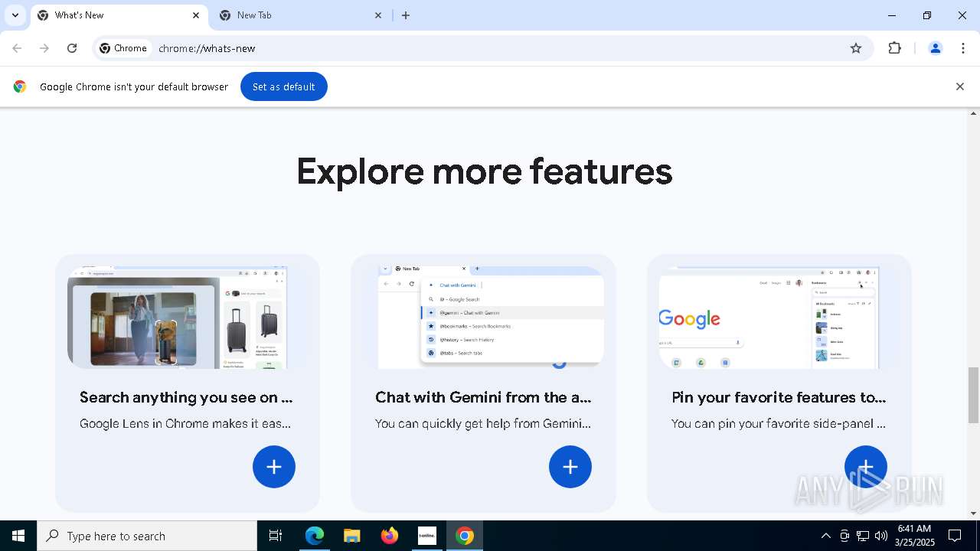Dismiss the default browser infobar

coord(959,86)
